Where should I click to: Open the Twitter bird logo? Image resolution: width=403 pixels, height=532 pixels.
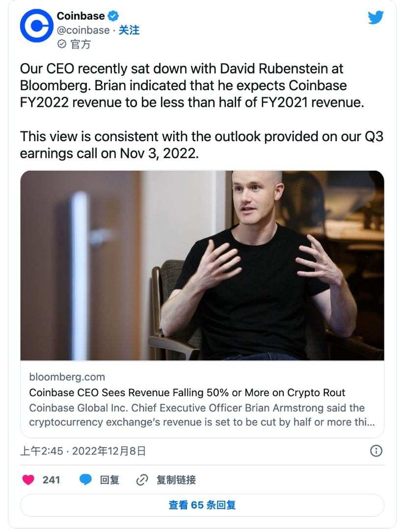376,18
